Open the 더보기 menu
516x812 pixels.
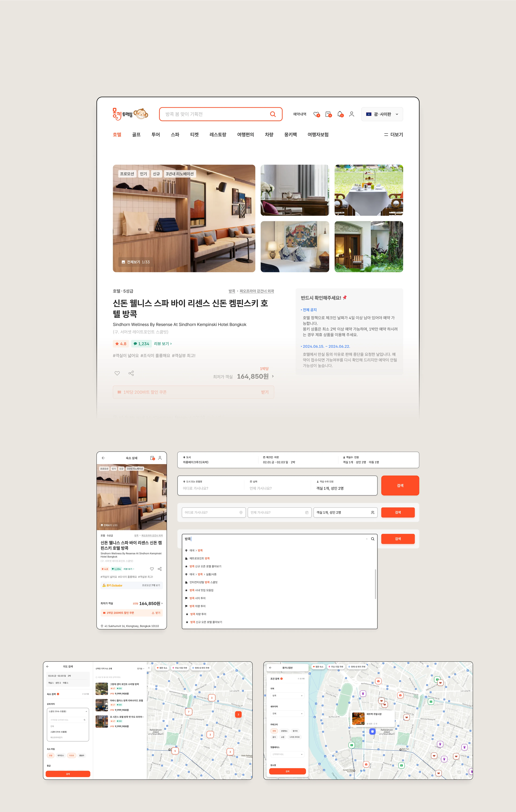tap(393, 135)
